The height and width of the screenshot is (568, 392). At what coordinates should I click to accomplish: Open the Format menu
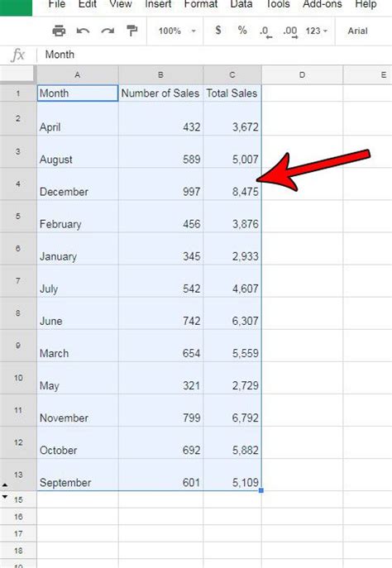pyautogui.click(x=201, y=4)
